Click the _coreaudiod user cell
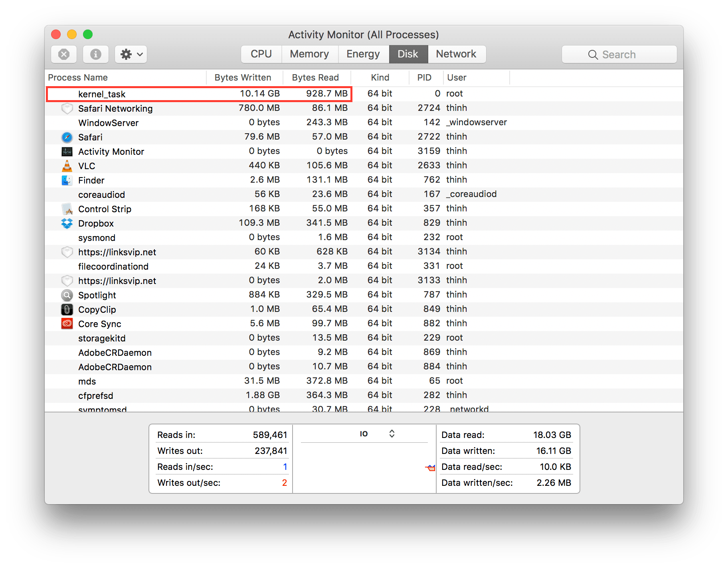Image resolution: width=728 pixels, height=568 pixels. pyautogui.click(x=471, y=194)
